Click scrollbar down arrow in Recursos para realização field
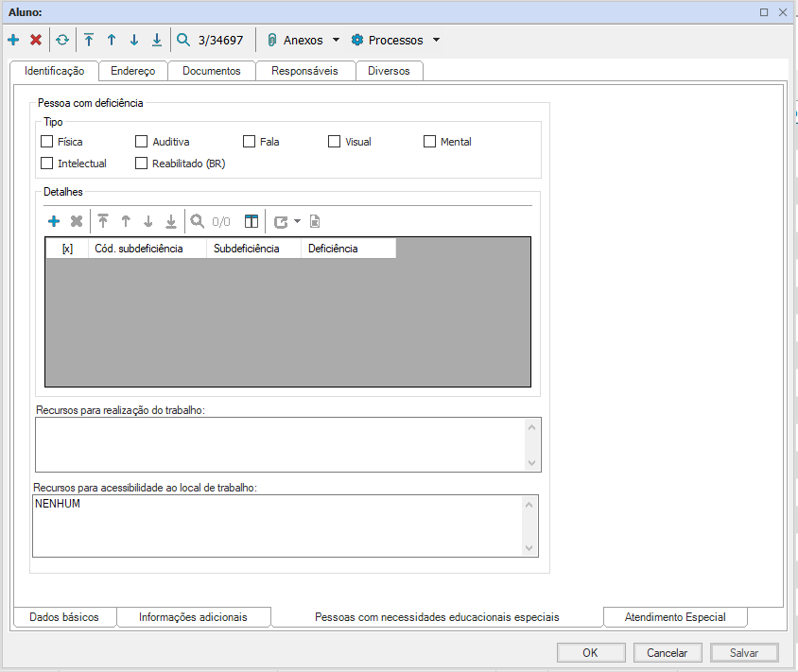This screenshot has height=672, width=798. point(532,463)
